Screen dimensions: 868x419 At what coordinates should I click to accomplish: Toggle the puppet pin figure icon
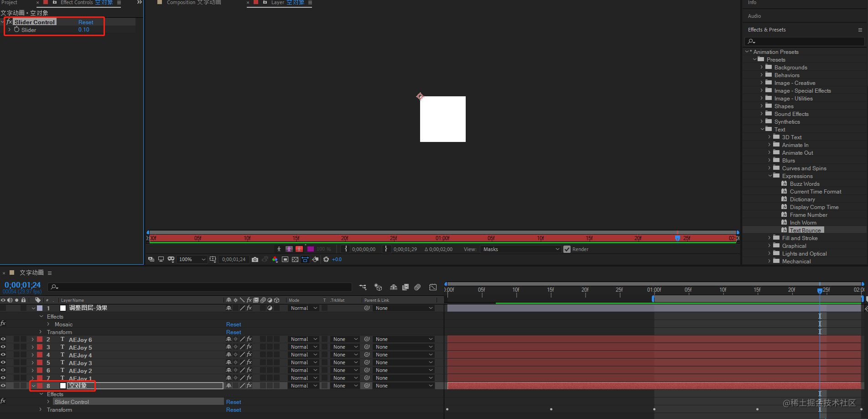279,249
